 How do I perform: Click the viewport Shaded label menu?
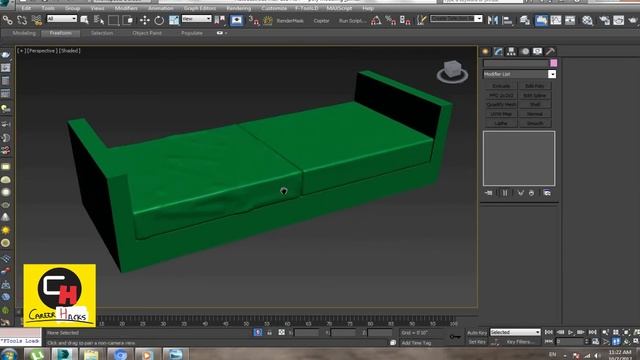point(70,51)
